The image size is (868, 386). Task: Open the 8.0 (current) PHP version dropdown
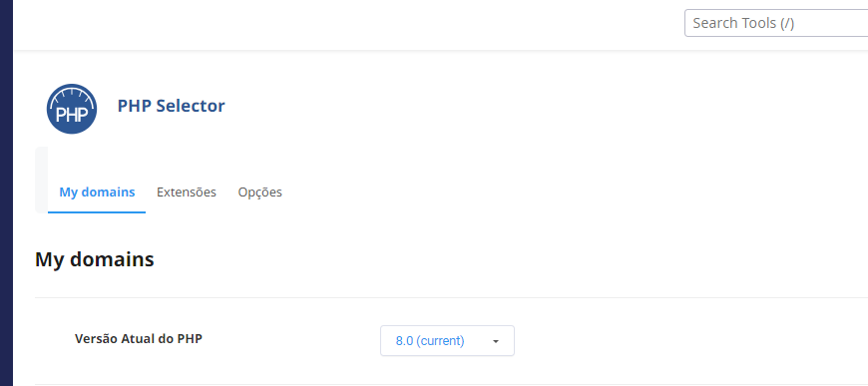pyautogui.click(x=447, y=340)
